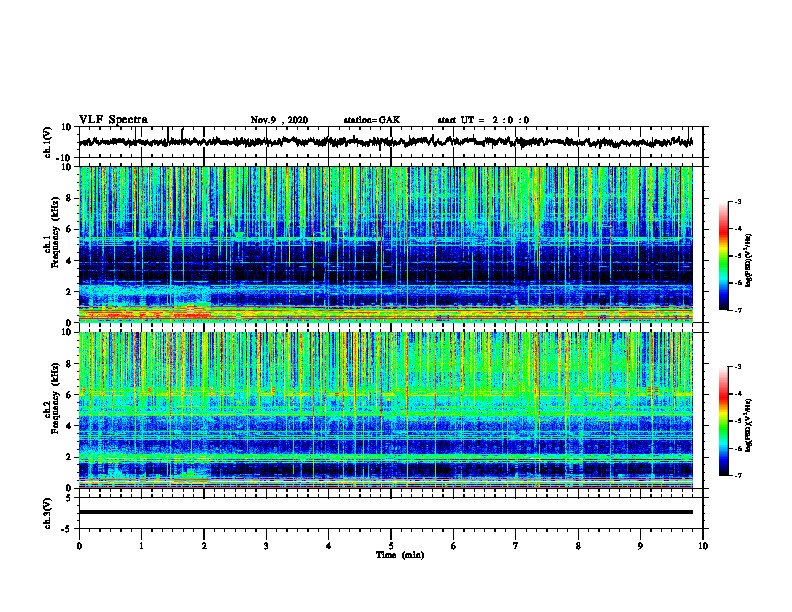Click the ch.3 flat black signal line
792x612 pixels.
click(385, 512)
